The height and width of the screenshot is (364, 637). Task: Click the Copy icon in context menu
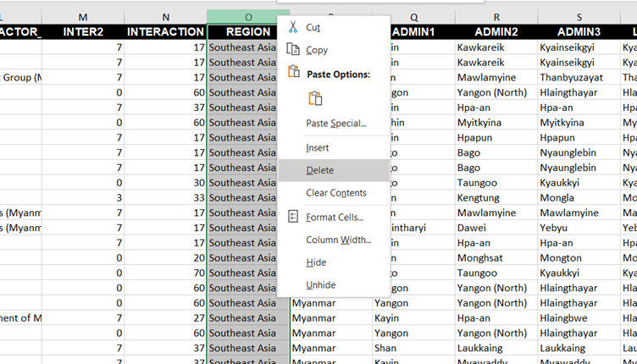(x=293, y=50)
